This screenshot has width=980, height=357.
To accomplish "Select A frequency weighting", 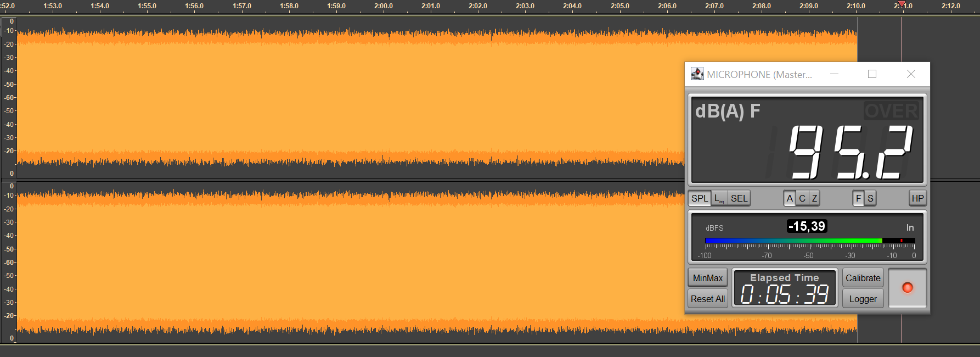I will coord(790,198).
